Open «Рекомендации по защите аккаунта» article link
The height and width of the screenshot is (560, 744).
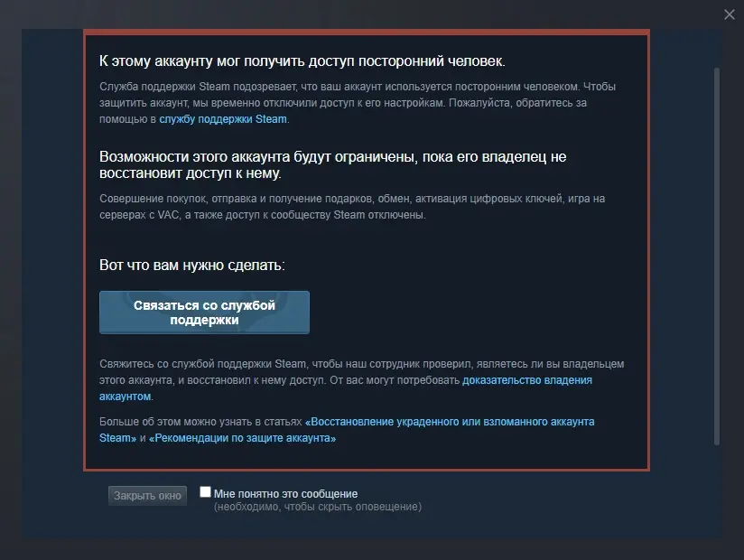[243, 438]
